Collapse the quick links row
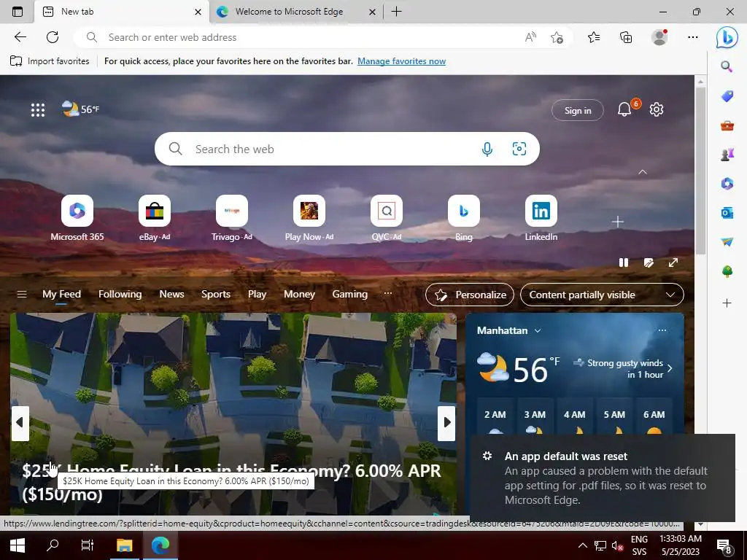 [643, 172]
